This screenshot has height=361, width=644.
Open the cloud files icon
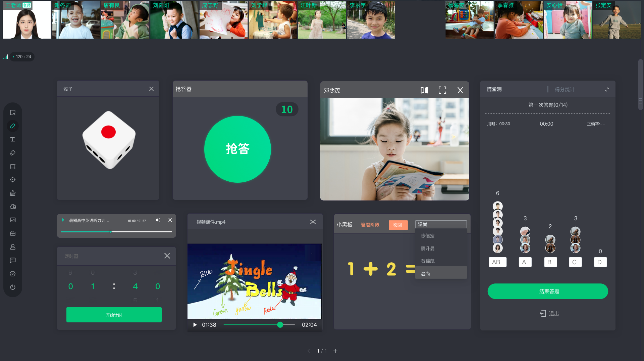(x=13, y=207)
